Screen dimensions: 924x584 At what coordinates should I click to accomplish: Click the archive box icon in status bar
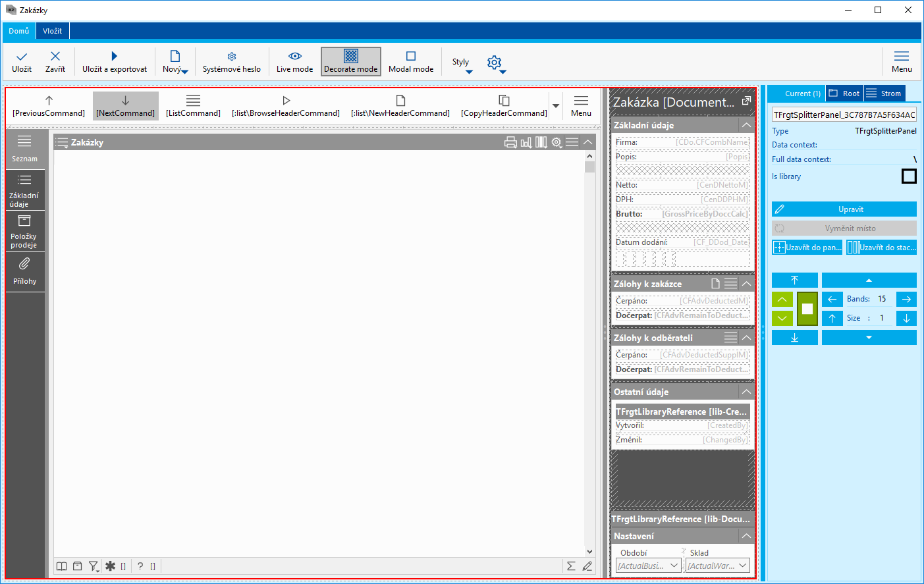pos(77,566)
